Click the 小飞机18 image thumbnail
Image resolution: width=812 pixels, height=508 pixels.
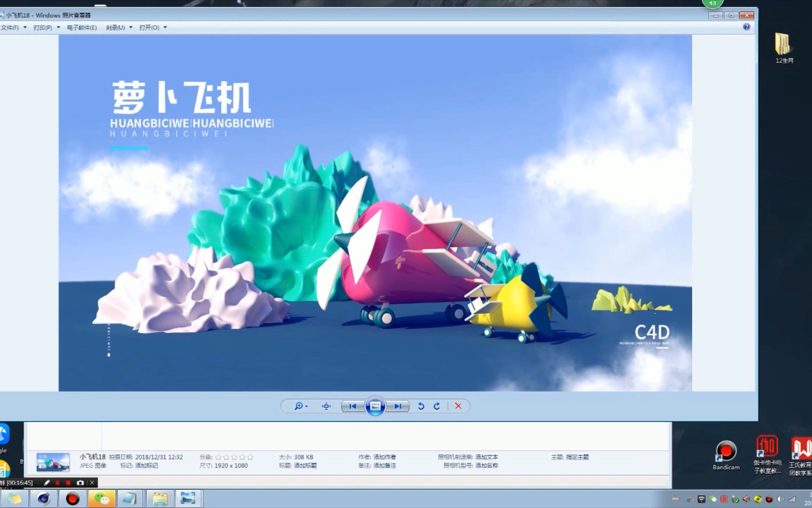point(53,461)
